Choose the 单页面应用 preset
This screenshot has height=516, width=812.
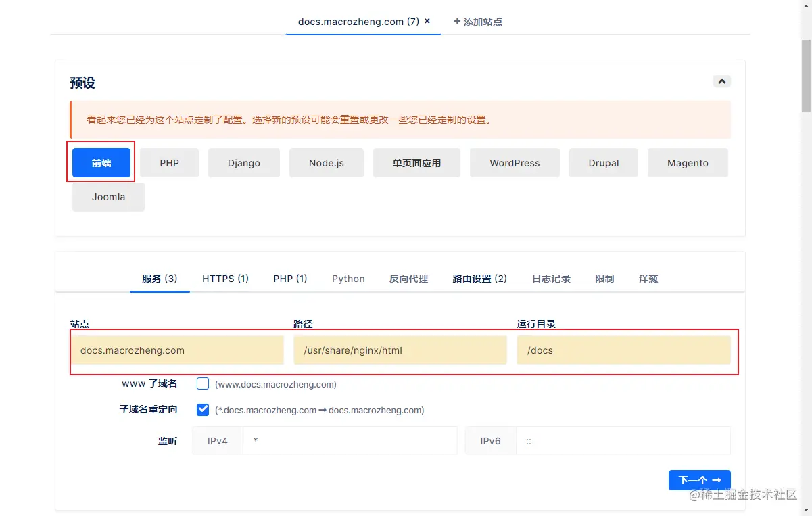tap(416, 163)
